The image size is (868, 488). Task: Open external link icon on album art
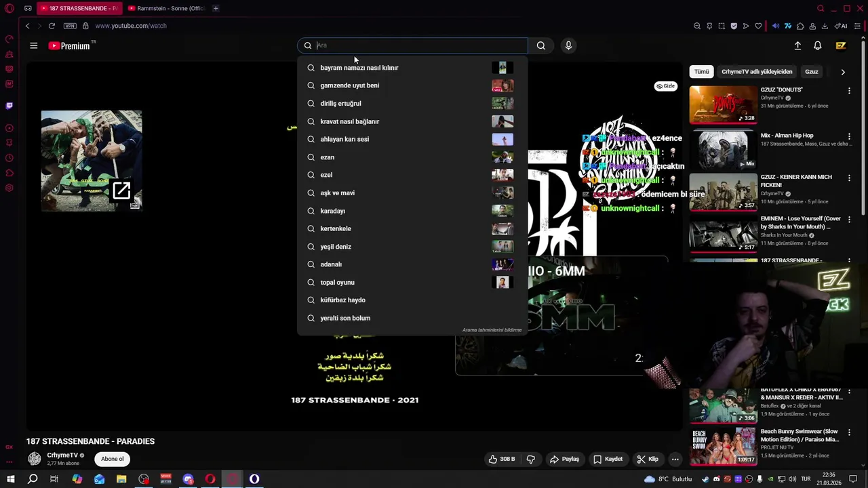tap(121, 190)
